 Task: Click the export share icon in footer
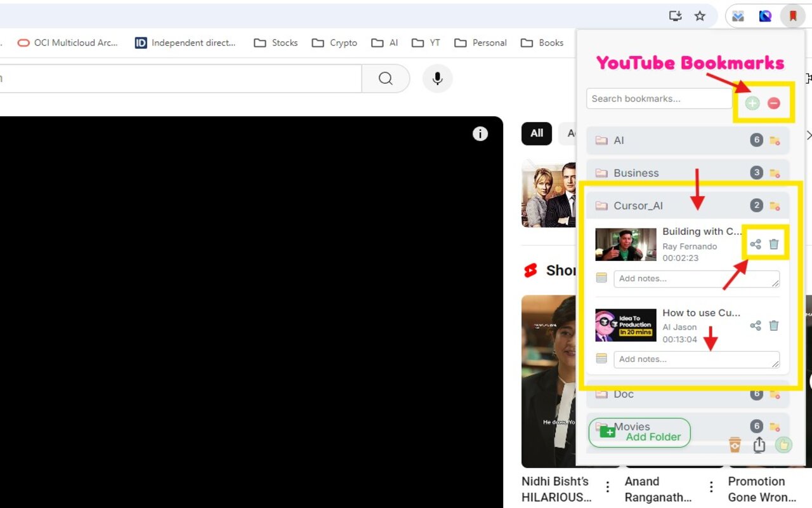(759, 444)
